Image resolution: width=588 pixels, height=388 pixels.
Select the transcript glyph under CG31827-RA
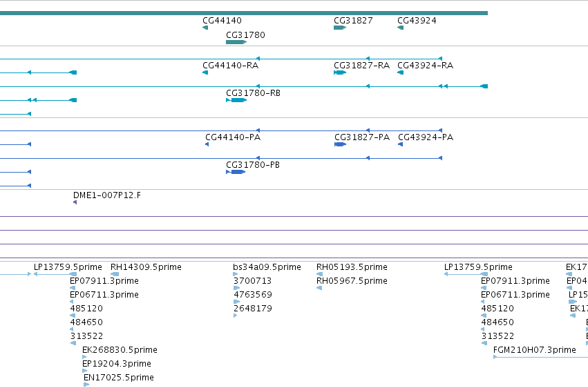point(340,72)
